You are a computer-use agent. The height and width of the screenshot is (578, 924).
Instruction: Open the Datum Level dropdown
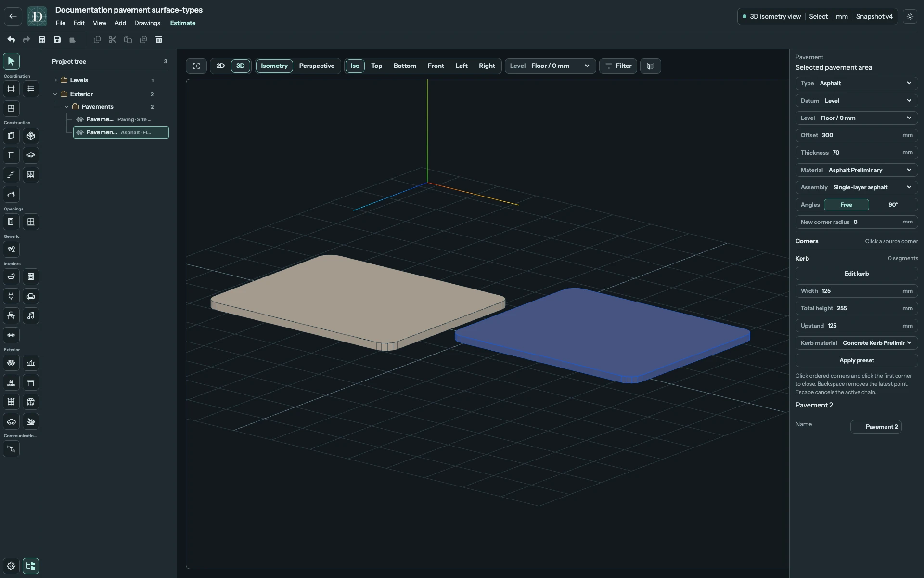tap(857, 101)
